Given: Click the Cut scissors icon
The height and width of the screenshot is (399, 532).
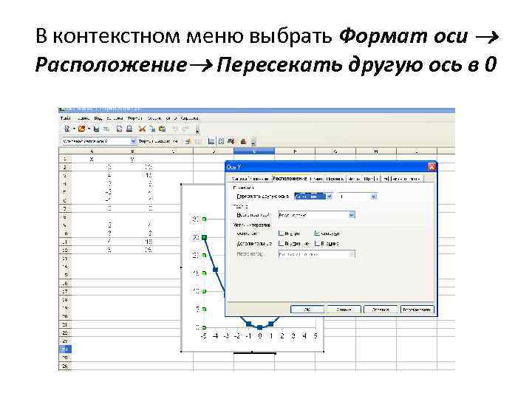Looking at the screenshot, I should pos(142,129).
